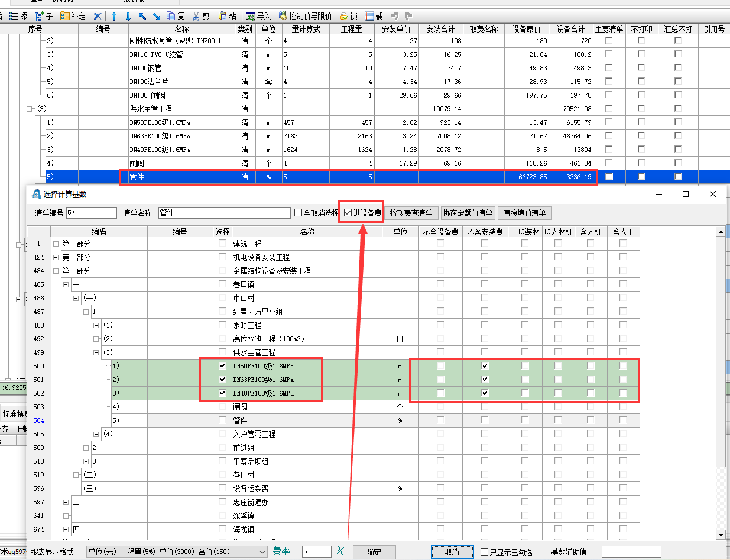Click the 直接填价清单 tab button
The height and width of the screenshot is (560, 730).
pos(525,213)
